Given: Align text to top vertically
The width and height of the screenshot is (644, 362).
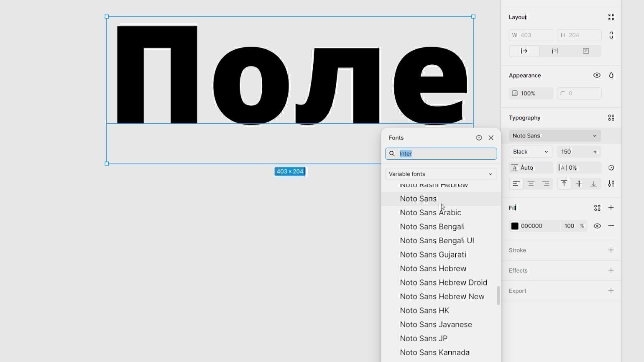Looking at the screenshot, I should 564,184.
